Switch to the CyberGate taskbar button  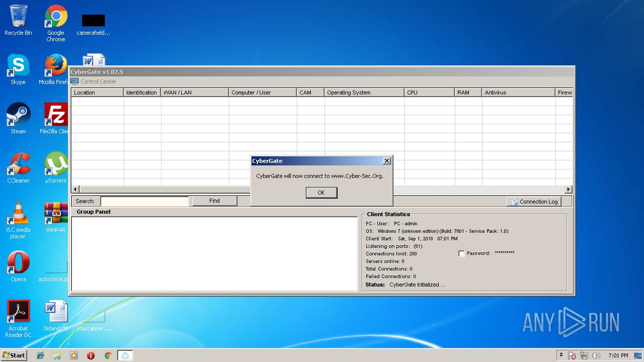pyautogui.click(x=125, y=355)
